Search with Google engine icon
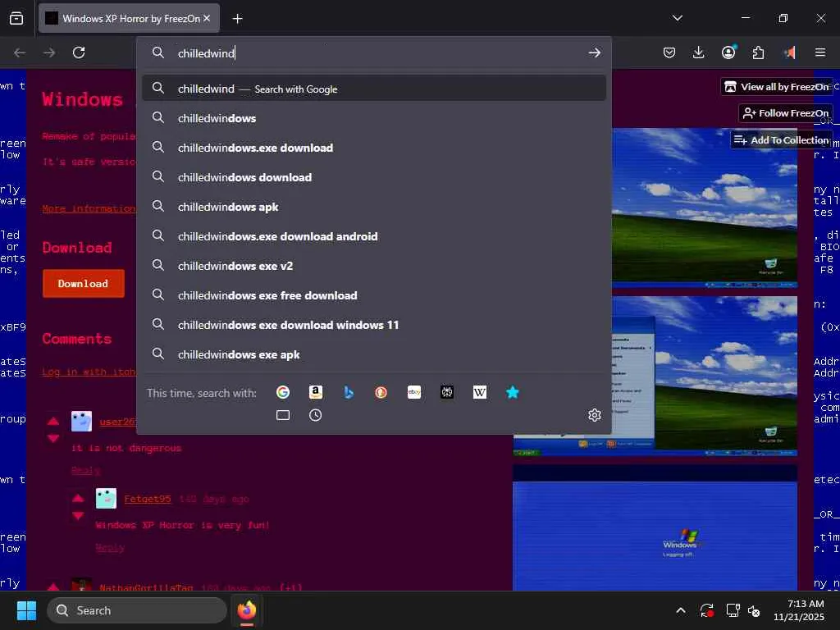840x630 pixels. [283, 392]
